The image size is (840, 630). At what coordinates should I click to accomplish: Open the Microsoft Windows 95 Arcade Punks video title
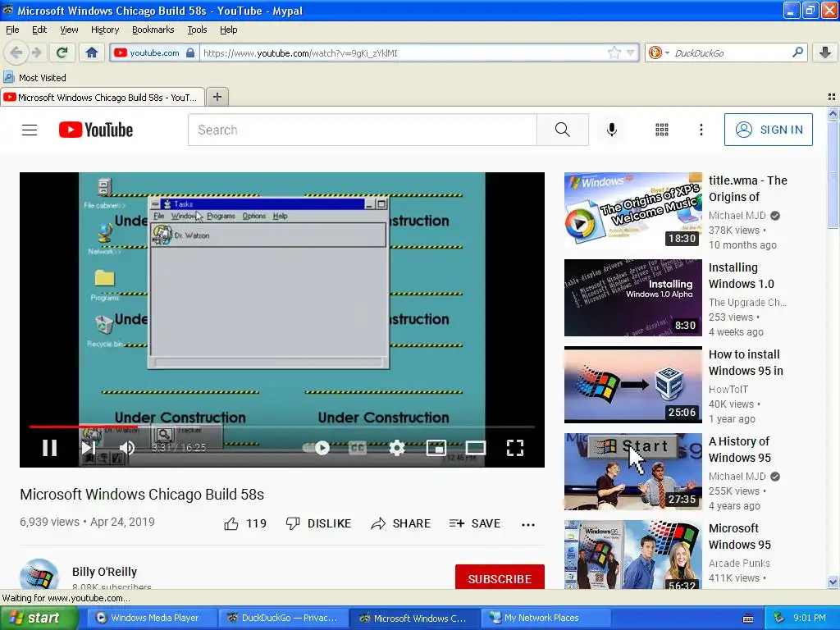click(739, 536)
